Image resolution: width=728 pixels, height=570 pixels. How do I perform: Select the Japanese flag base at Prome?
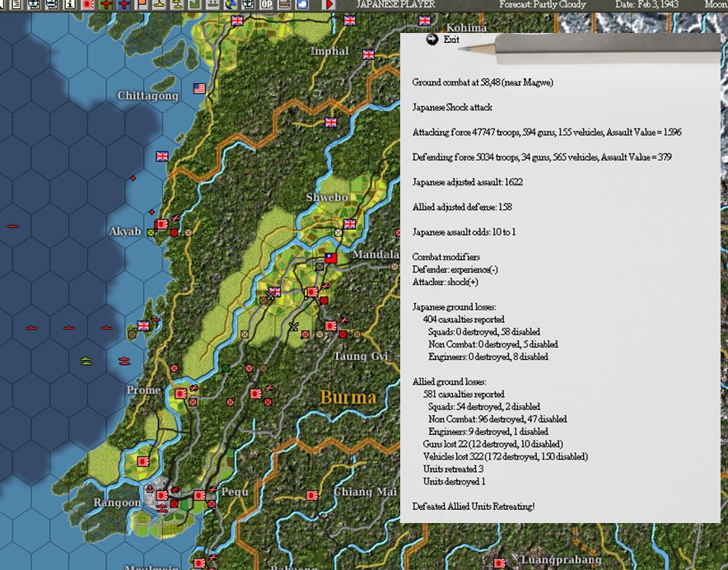[x=180, y=394]
